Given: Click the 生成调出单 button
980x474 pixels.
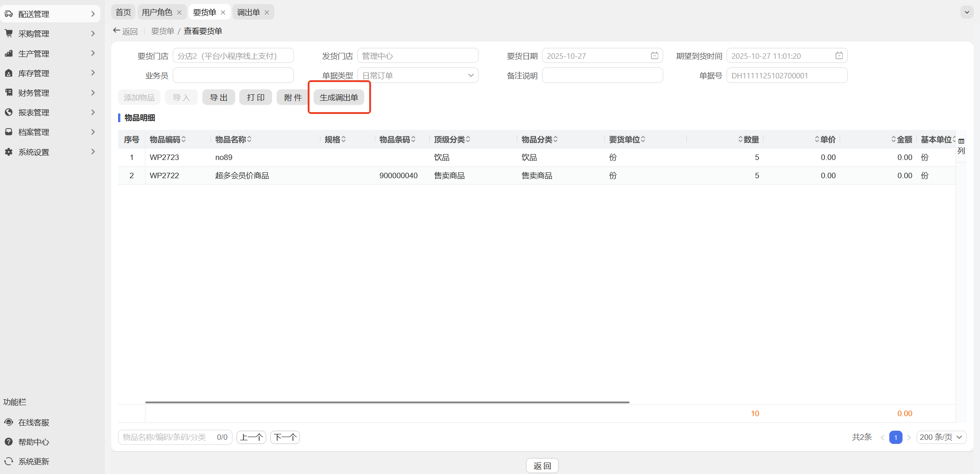Looking at the screenshot, I should click(339, 98).
